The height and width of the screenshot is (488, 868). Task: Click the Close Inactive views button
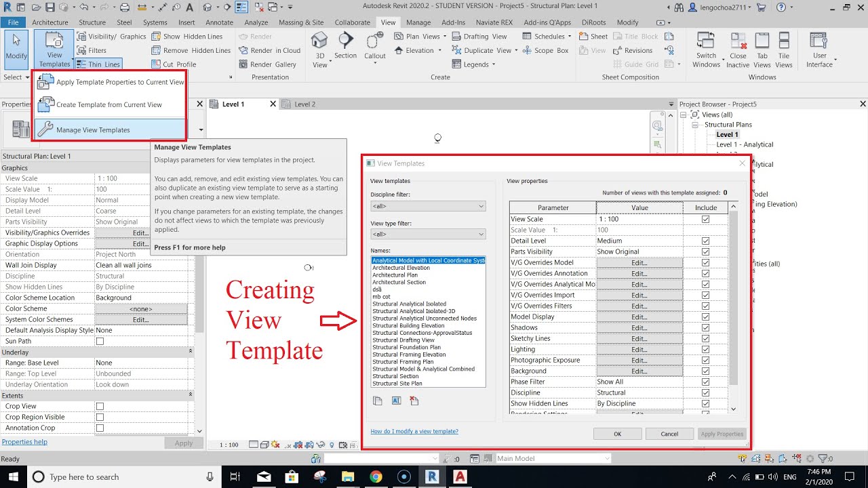[x=738, y=50]
